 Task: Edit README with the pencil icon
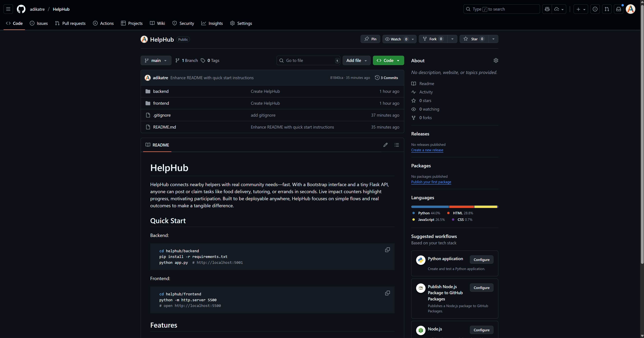[386, 145]
